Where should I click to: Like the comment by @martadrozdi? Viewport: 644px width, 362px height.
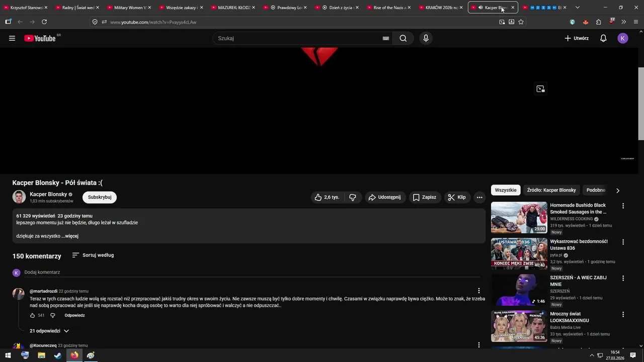[33, 316]
